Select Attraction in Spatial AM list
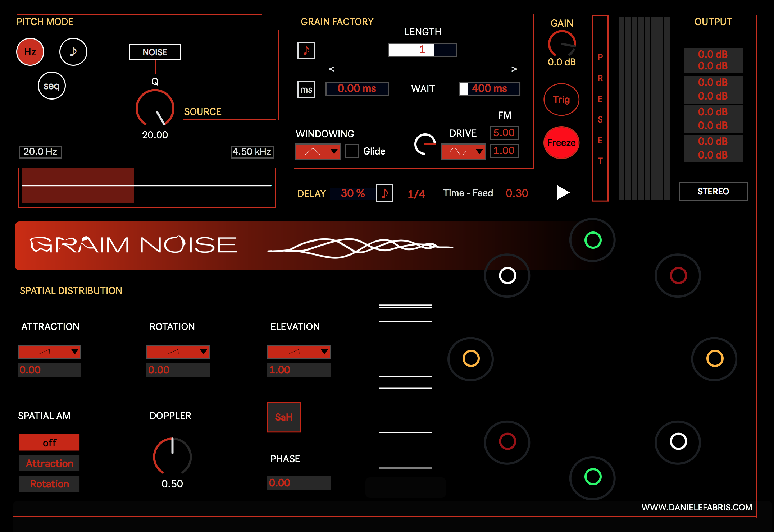This screenshot has height=532, width=774. pyautogui.click(x=49, y=463)
